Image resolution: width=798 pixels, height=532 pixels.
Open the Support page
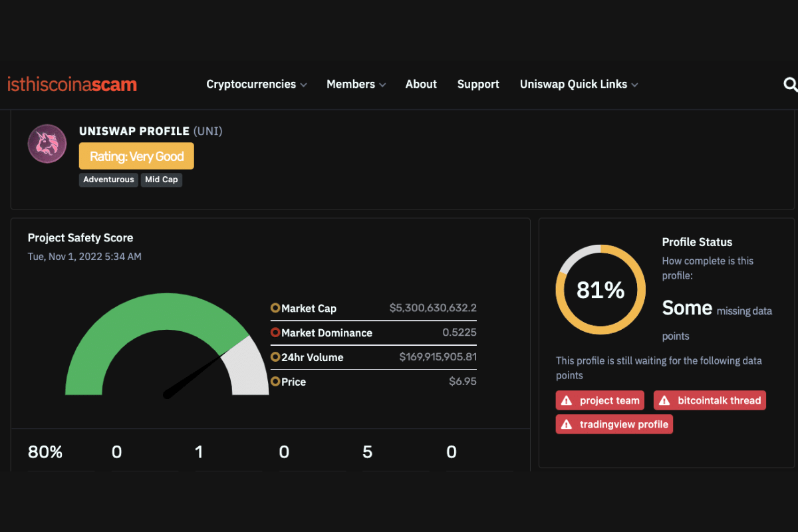pyautogui.click(x=478, y=84)
